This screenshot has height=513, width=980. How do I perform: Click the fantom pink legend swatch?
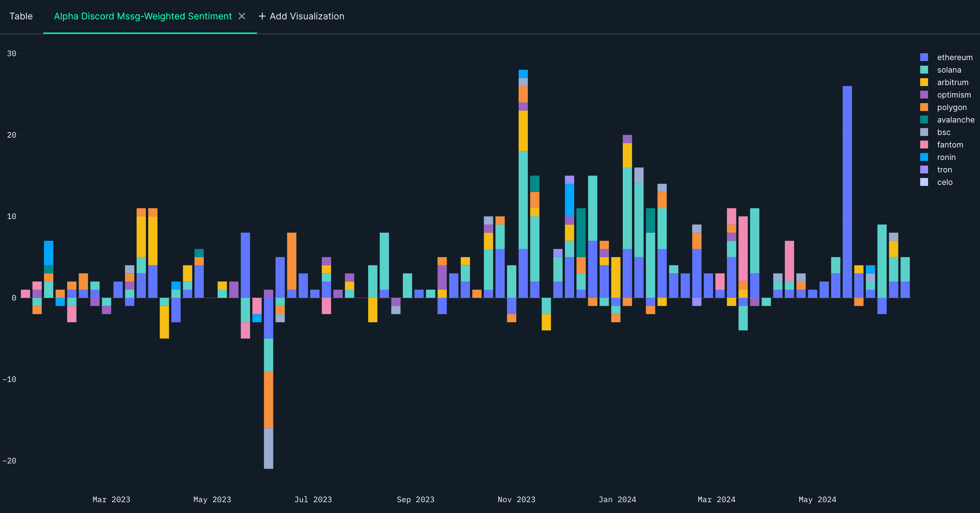click(x=924, y=145)
